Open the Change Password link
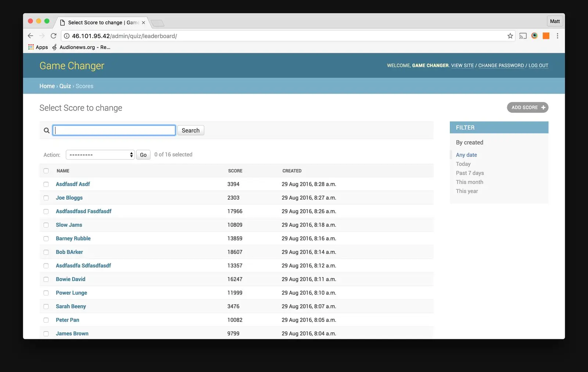588x372 pixels. (501, 65)
